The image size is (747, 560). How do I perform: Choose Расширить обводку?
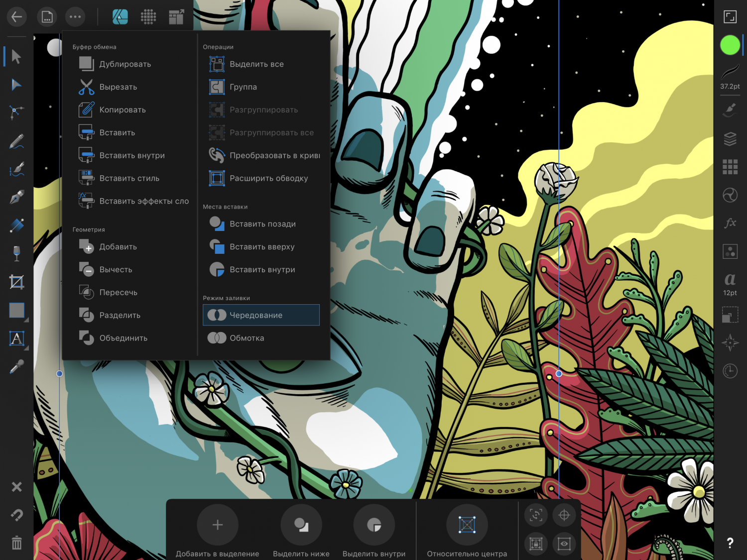point(261,178)
